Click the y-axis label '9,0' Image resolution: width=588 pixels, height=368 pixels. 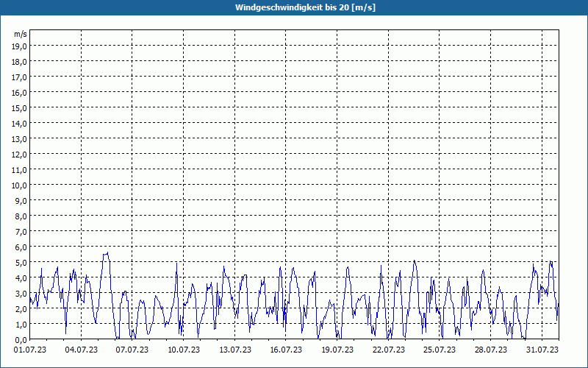(21, 200)
